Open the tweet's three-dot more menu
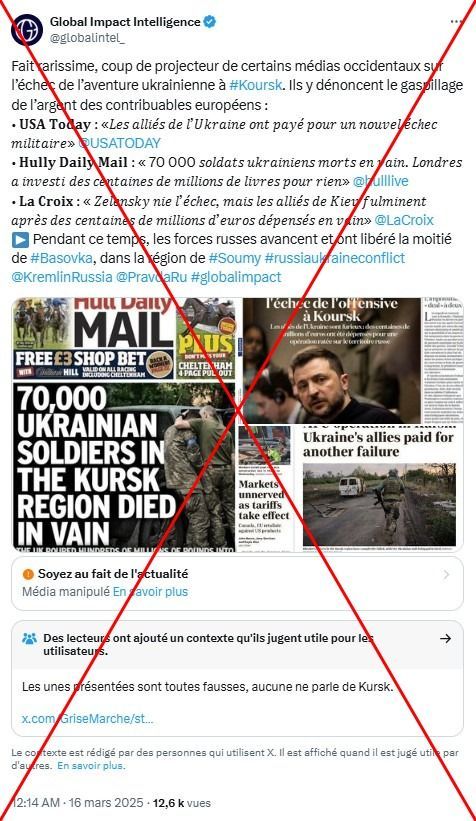 point(457,22)
